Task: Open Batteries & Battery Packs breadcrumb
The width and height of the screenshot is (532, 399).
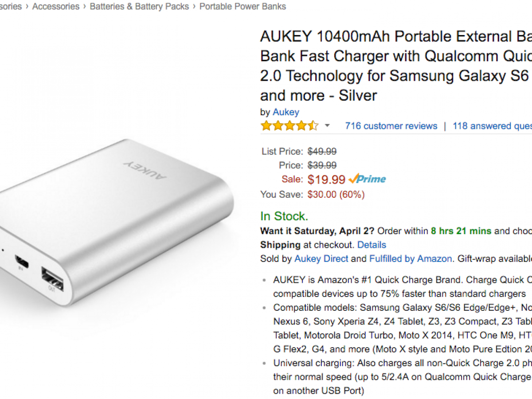Action: [x=139, y=7]
